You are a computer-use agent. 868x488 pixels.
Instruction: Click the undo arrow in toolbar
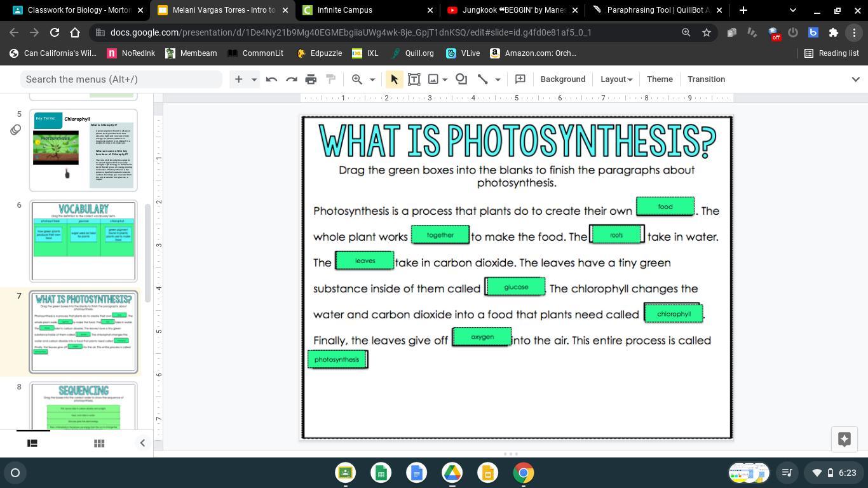271,79
